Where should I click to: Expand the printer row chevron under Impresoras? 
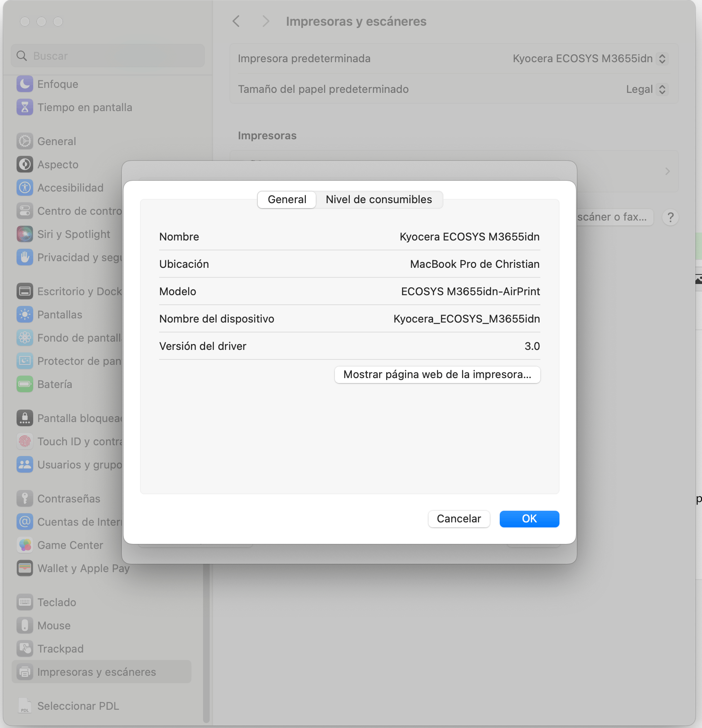[x=667, y=171]
